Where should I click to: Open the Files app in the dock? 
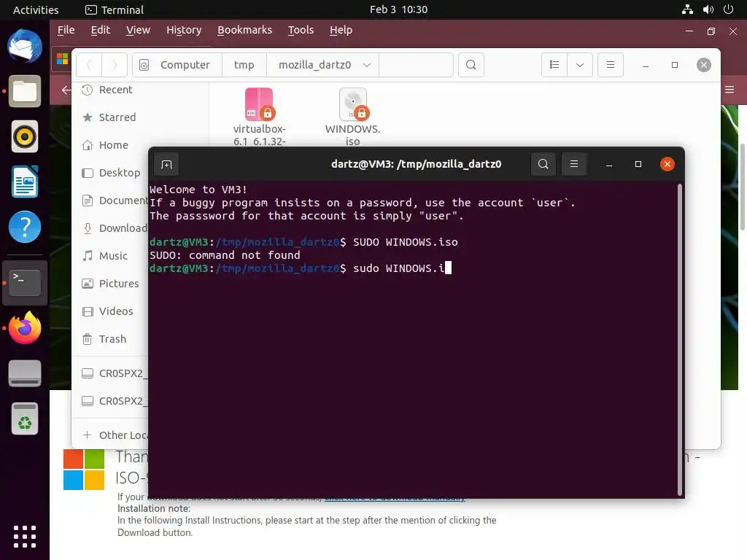coord(25,91)
